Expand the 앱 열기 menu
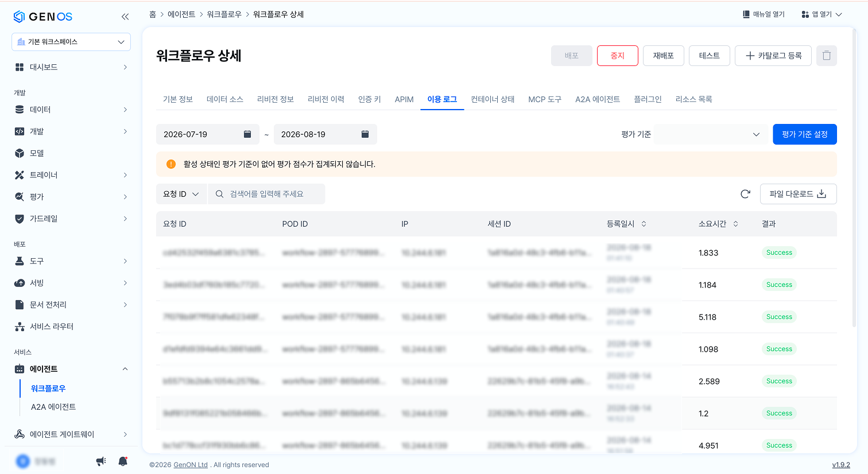 click(x=821, y=14)
